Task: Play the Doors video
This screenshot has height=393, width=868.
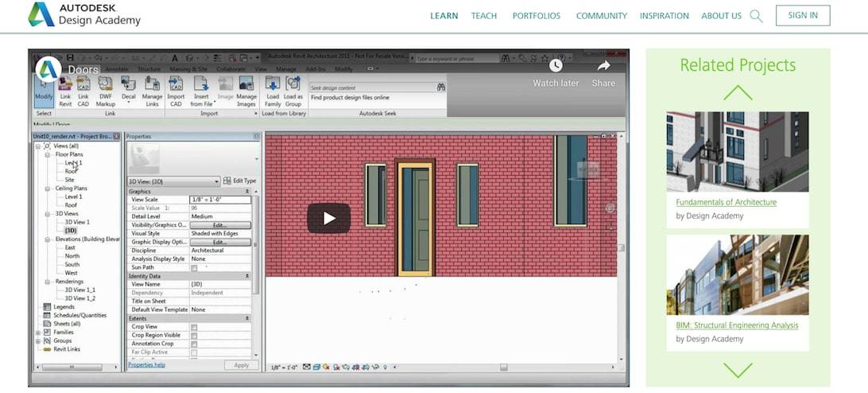Action: point(329,219)
